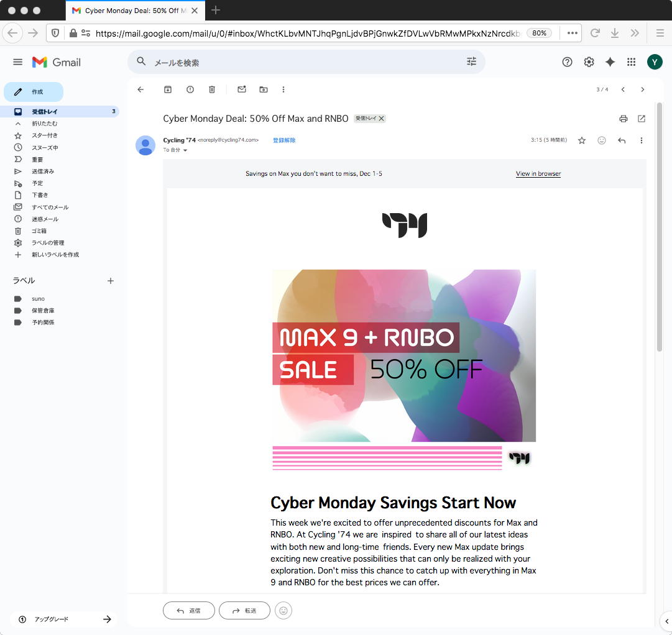Open the toolbar more options menu
The height and width of the screenshot is (635, 672).
coord(283,89)
